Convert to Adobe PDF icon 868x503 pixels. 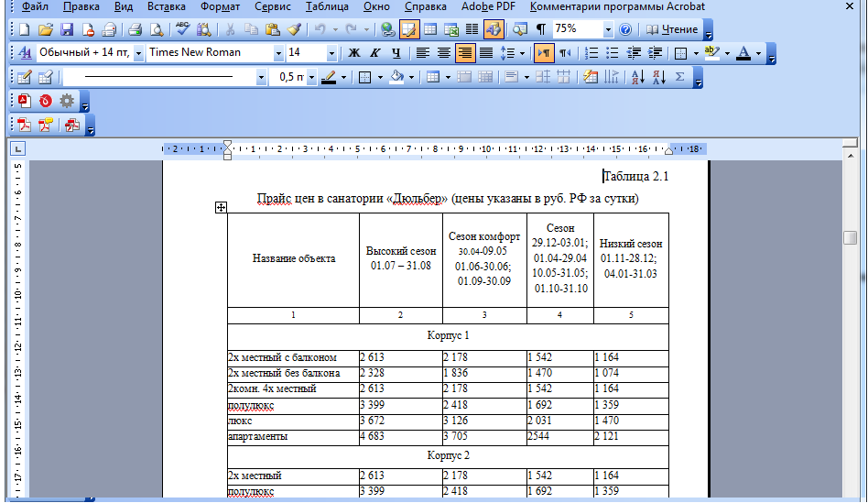25,126
